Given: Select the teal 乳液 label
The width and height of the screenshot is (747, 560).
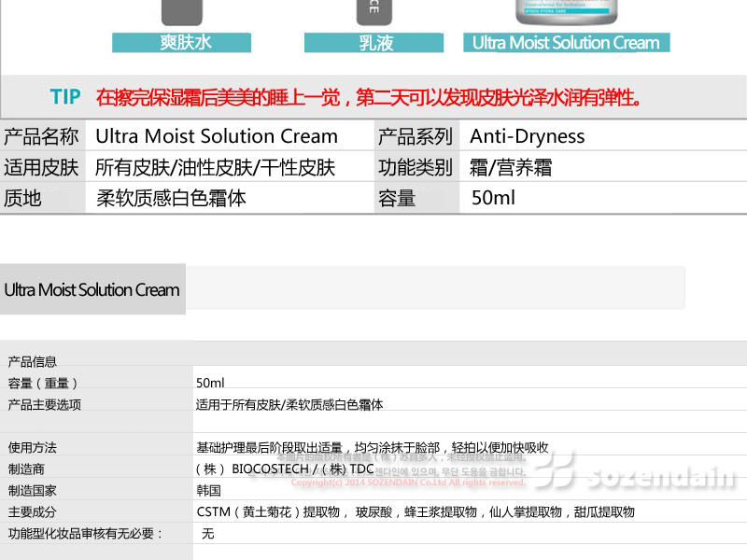Looking at the screenshot, I should point(376,43).
